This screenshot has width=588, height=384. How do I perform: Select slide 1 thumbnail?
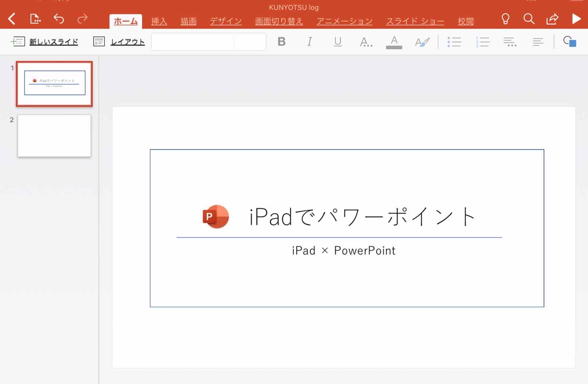[x=54, y=84]
